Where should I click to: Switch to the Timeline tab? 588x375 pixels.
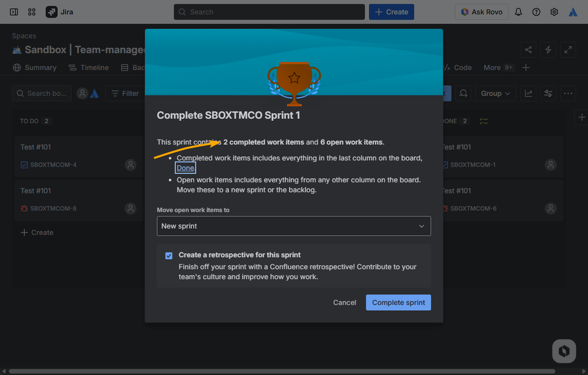[x=88, y=68]
